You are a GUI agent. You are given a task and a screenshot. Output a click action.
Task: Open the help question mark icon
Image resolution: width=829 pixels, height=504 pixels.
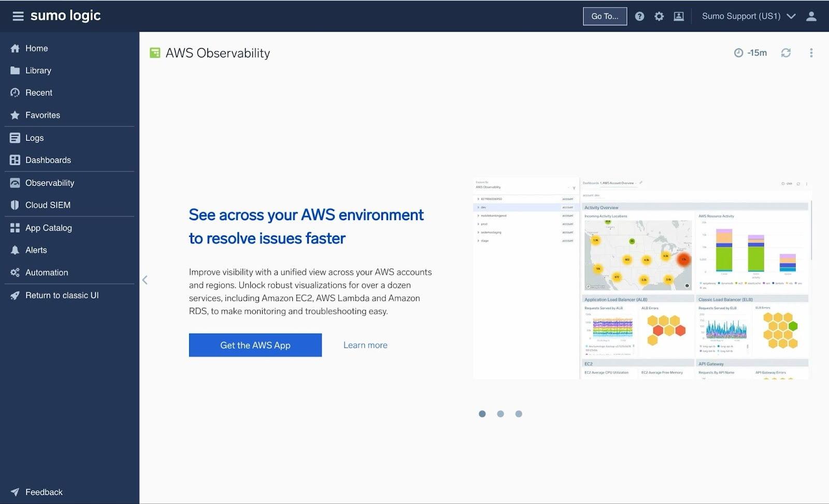coord(640,16)
